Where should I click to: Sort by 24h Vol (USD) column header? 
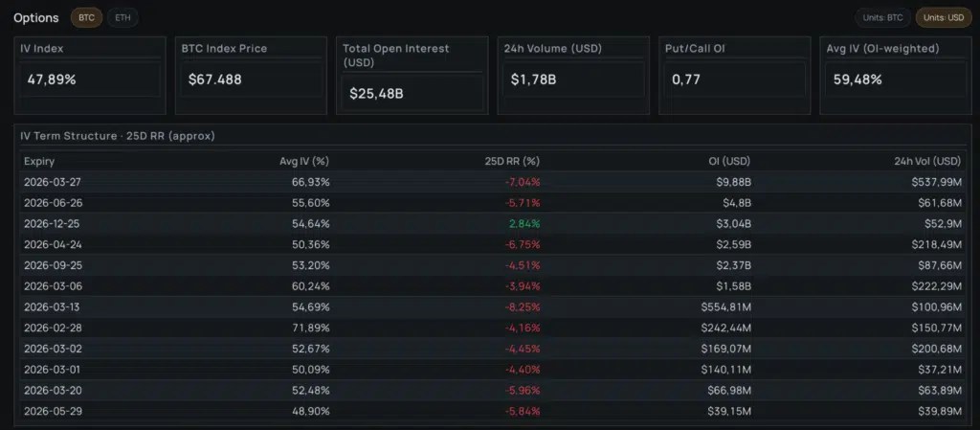[927, 161]
